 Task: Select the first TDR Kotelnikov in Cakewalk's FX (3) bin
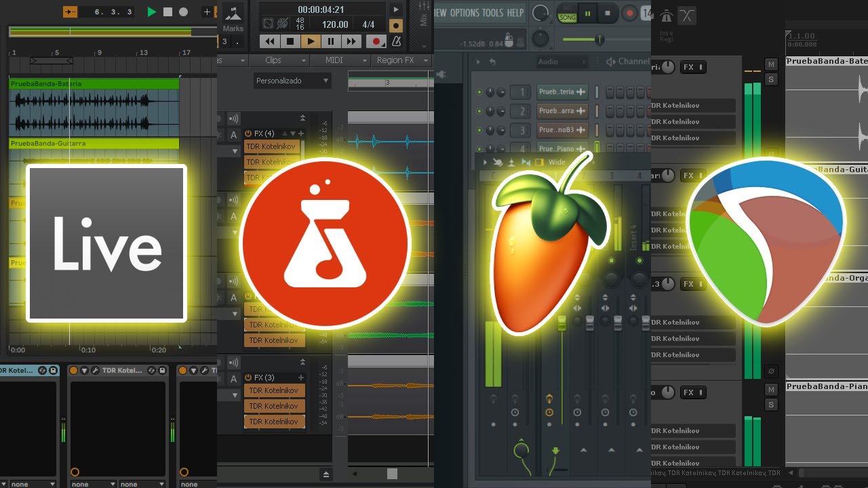click(275, 390)
